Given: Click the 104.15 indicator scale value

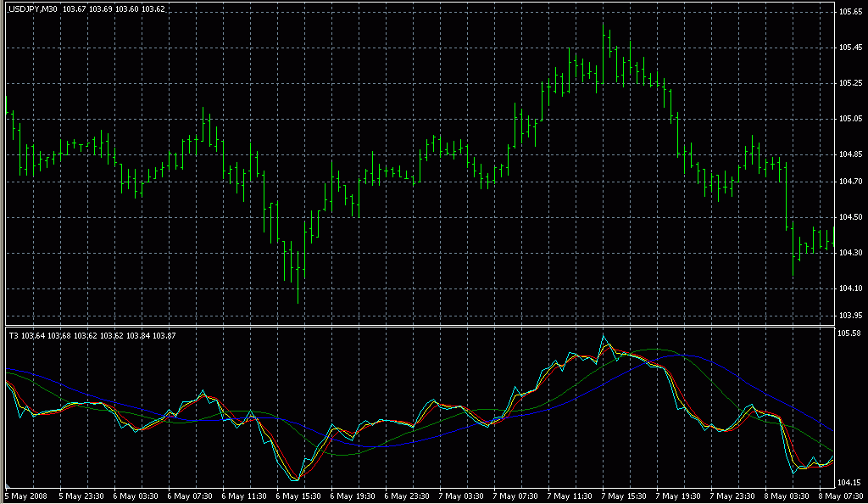Looking at the screenshot, I should 850,483.
